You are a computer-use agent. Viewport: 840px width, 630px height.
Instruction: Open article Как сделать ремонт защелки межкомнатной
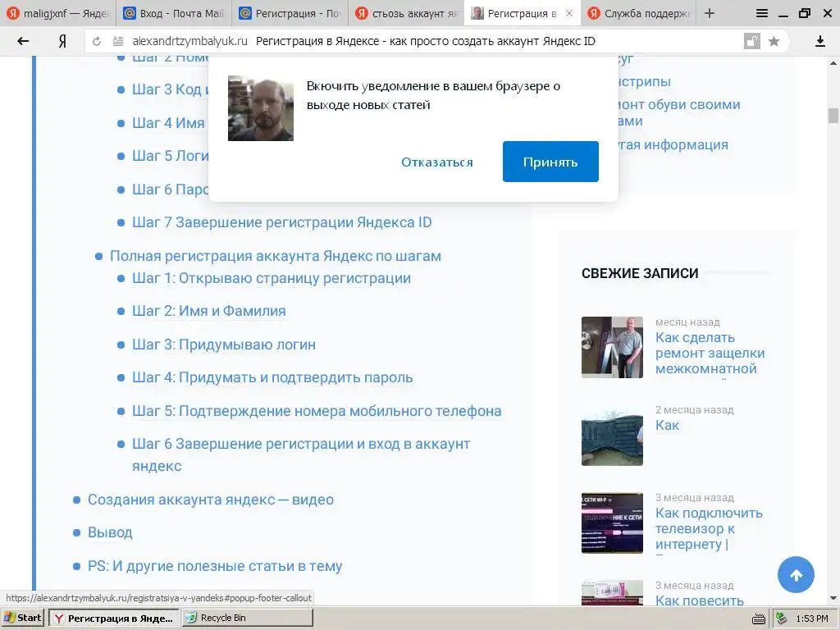[710, 353]
